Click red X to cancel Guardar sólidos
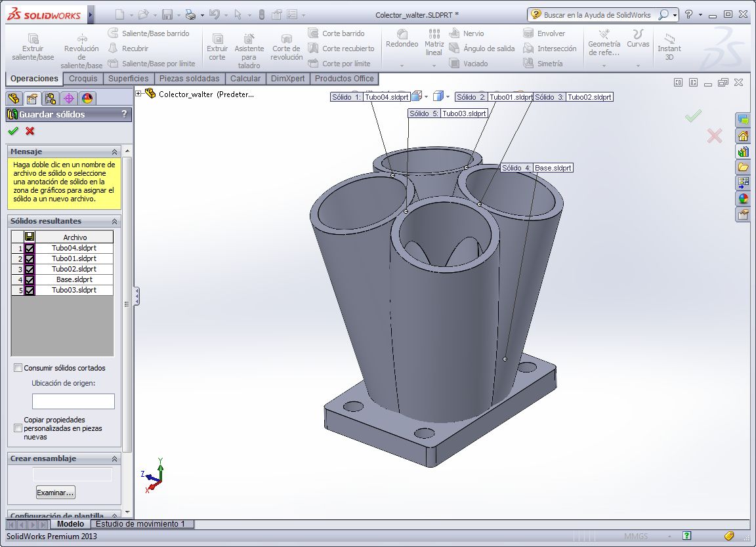The image size is (756, 547). click(x=30, y=131)
